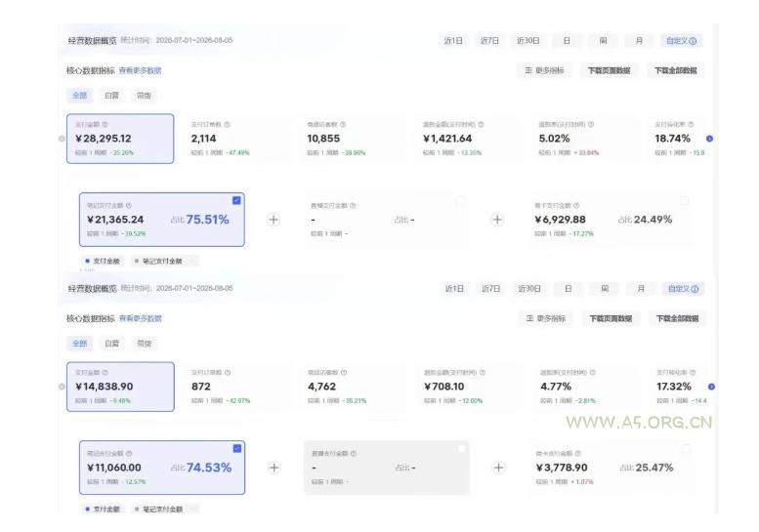Screen dimensions: 759x532
Task: Click help icon beside 退款金额 ¥1,421.64
Action: pos(482,124)
